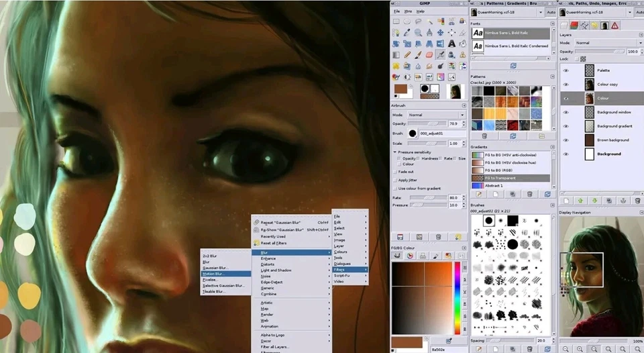Open the Undo History dock tab
Viewport: 644px width, 353px height.
coord(594,26)
